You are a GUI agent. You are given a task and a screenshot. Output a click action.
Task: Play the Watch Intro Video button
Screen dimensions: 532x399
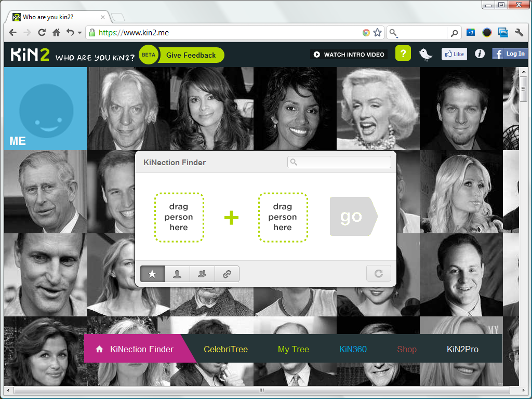tap(349, 55)
